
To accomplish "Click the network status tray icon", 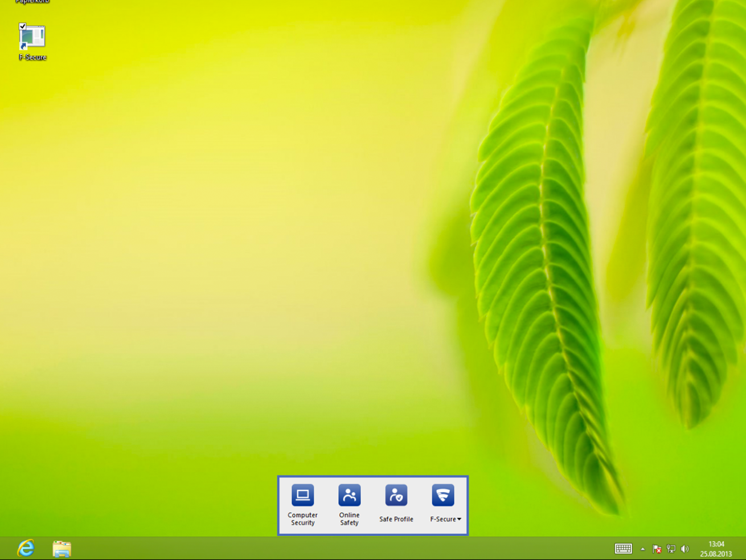I will pos(671,549).
